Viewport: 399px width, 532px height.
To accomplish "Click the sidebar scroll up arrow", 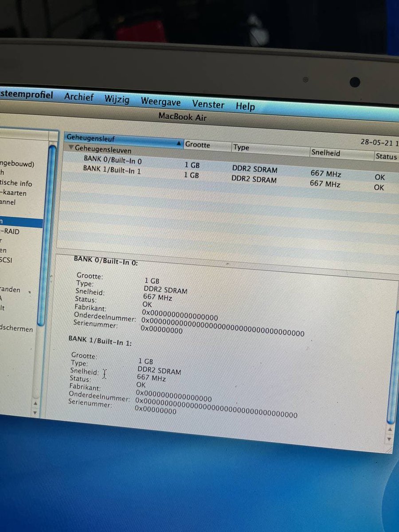I will (36, 404).
